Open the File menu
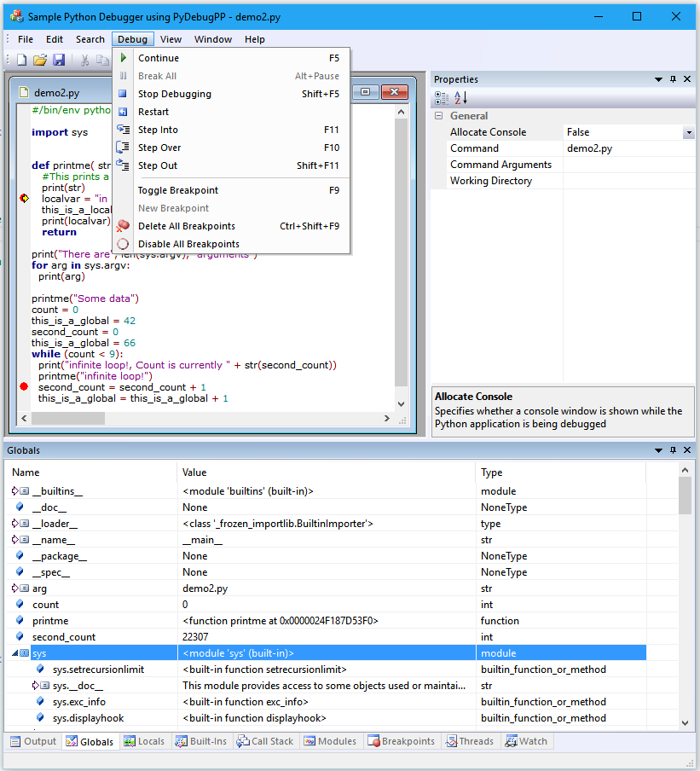 tap(26, 39)
